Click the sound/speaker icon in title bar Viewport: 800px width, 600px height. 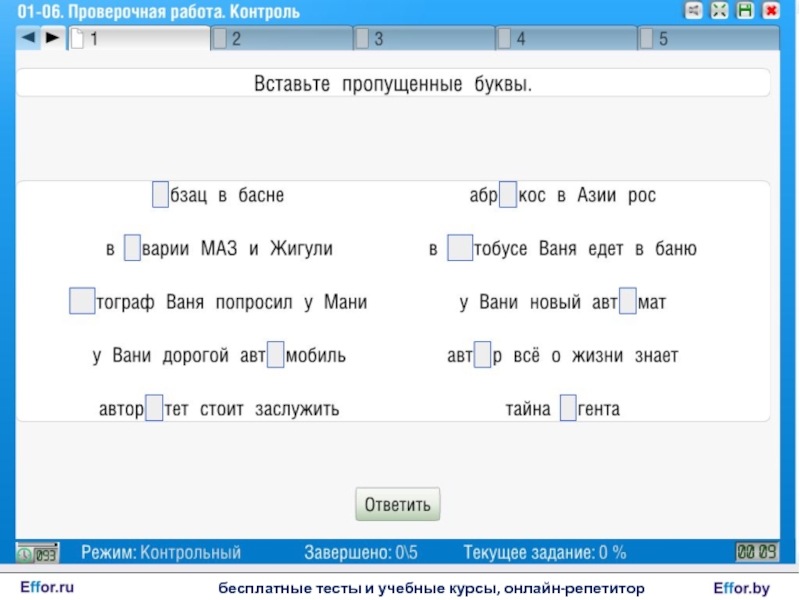[x=693, y=11]
